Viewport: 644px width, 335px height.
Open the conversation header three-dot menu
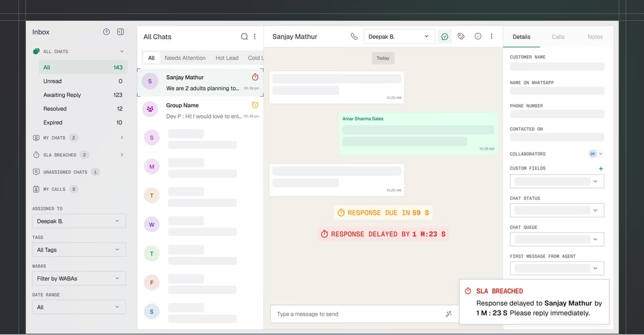coord(492,37)
